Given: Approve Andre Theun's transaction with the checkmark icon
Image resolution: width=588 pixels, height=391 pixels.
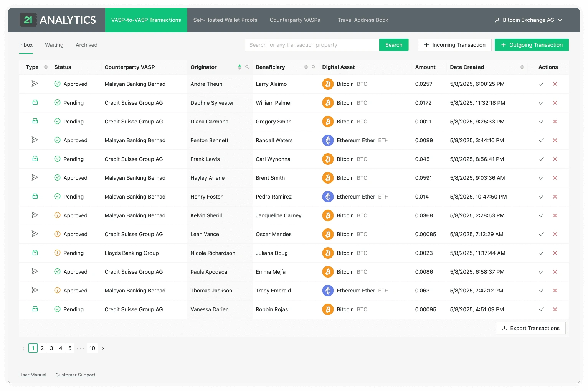Looking at the screenshot, I should [541, 84].
